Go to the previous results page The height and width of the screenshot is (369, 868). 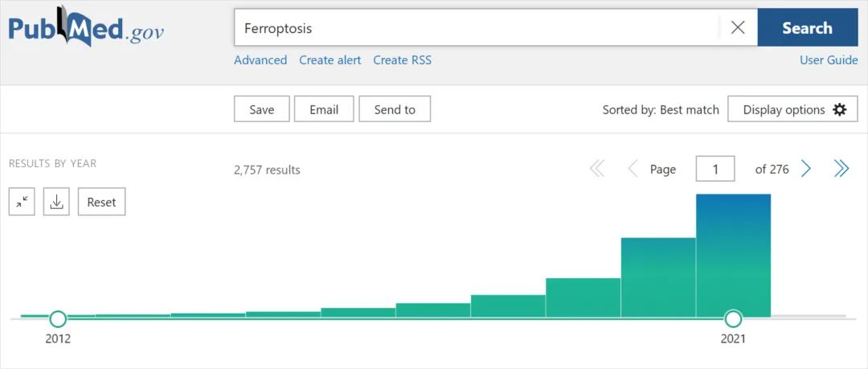633,169
